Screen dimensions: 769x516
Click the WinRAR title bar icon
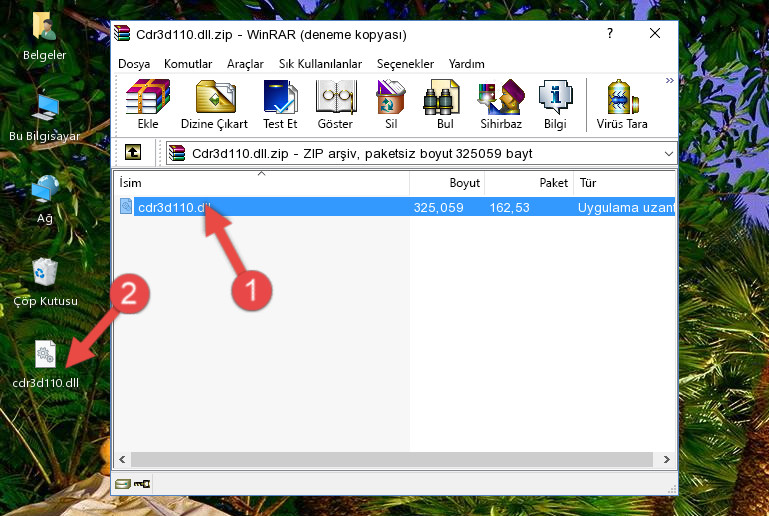pos(123,34)
